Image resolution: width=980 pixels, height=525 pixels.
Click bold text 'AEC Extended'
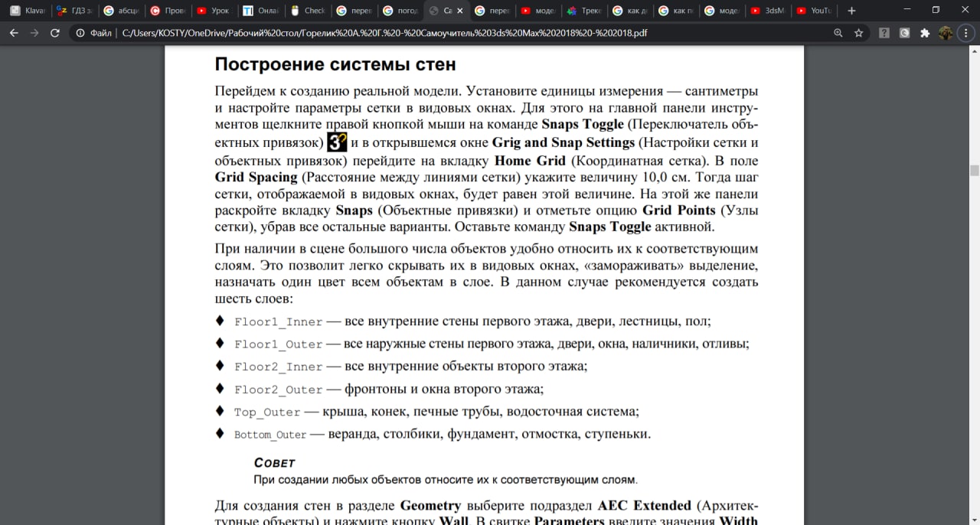[644, 506]
